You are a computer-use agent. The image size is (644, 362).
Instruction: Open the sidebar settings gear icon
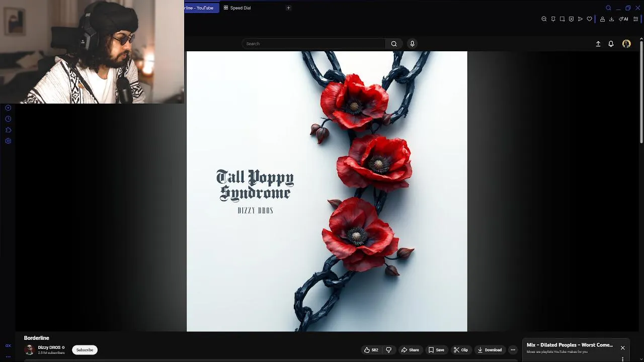8,141
